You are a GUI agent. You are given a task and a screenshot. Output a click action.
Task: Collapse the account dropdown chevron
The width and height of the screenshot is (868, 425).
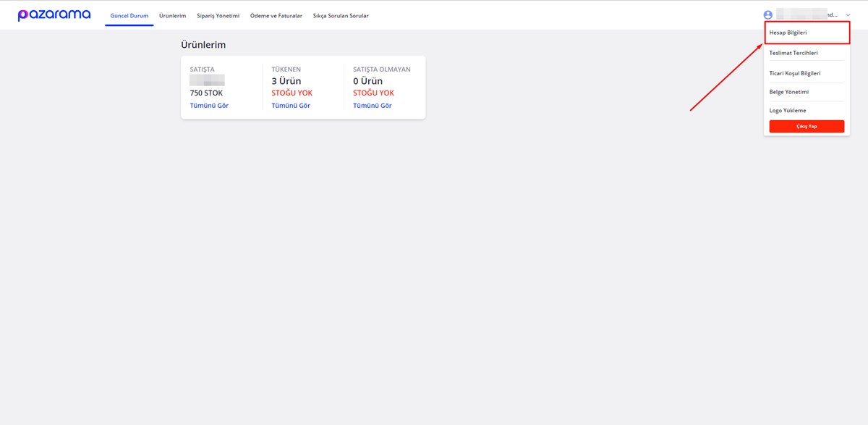pyautogui.click(x=848, y=15)
